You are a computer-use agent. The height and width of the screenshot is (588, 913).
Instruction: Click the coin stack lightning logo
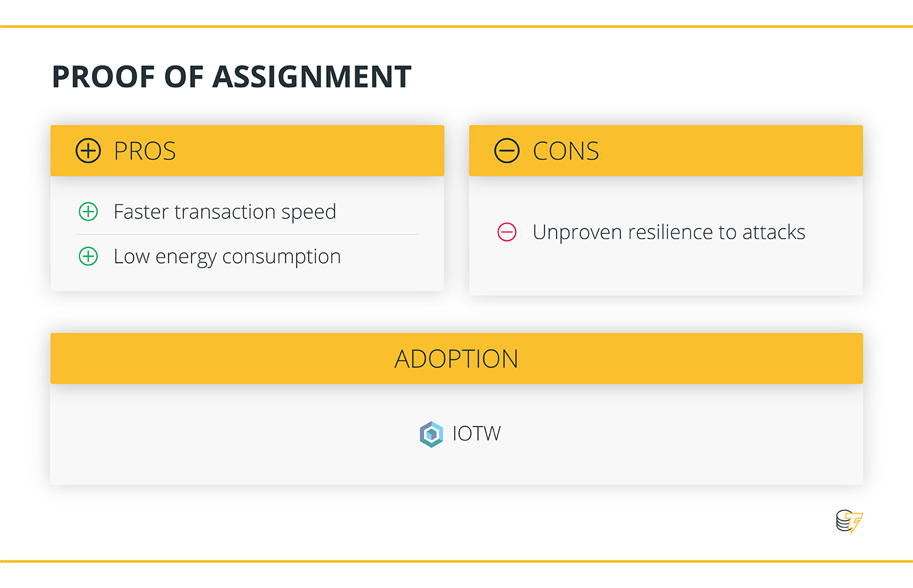tap(849, 521)
